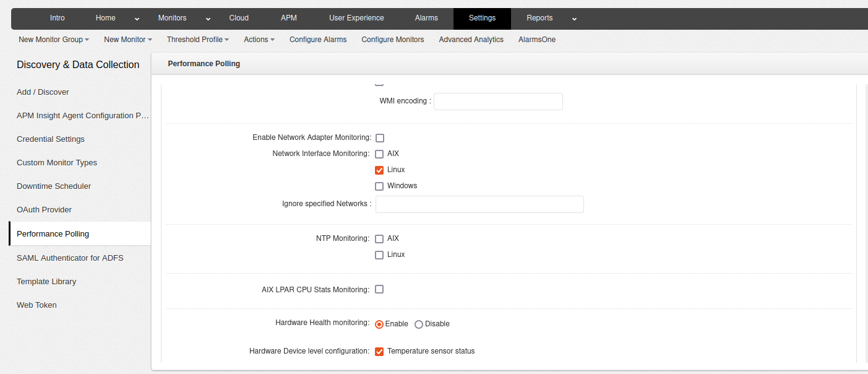Check Windows for Network Interface Monitoring
This screenshot has width=868, height=374.
pyautogui.click(x=380, y=186)
